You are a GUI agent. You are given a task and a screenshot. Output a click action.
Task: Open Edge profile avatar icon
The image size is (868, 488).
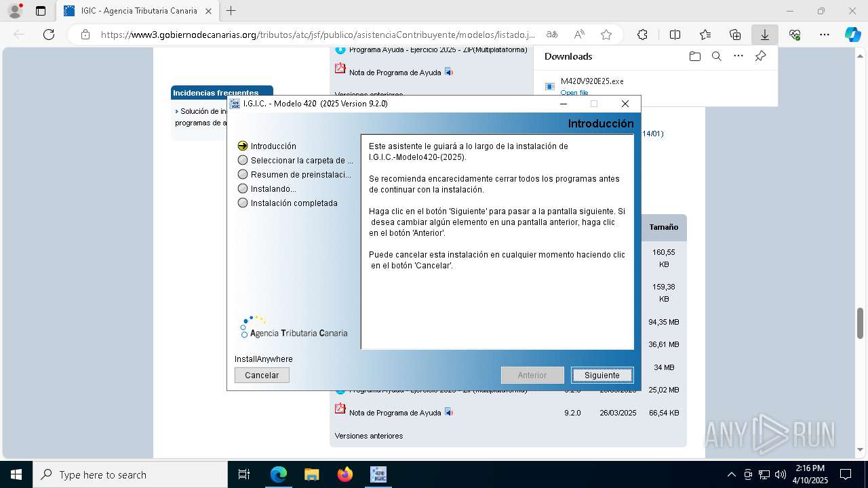pyautogui.click(x=15, y=11)
